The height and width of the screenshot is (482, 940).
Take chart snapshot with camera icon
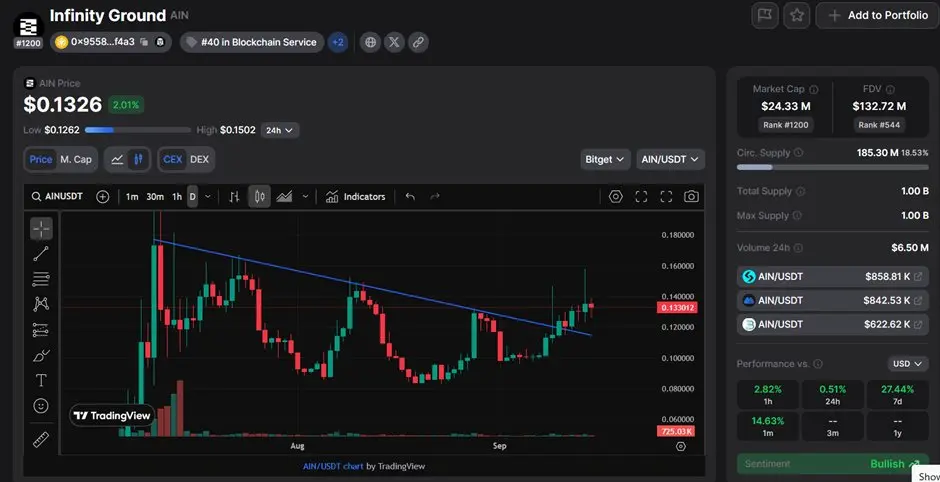(691, 197)
